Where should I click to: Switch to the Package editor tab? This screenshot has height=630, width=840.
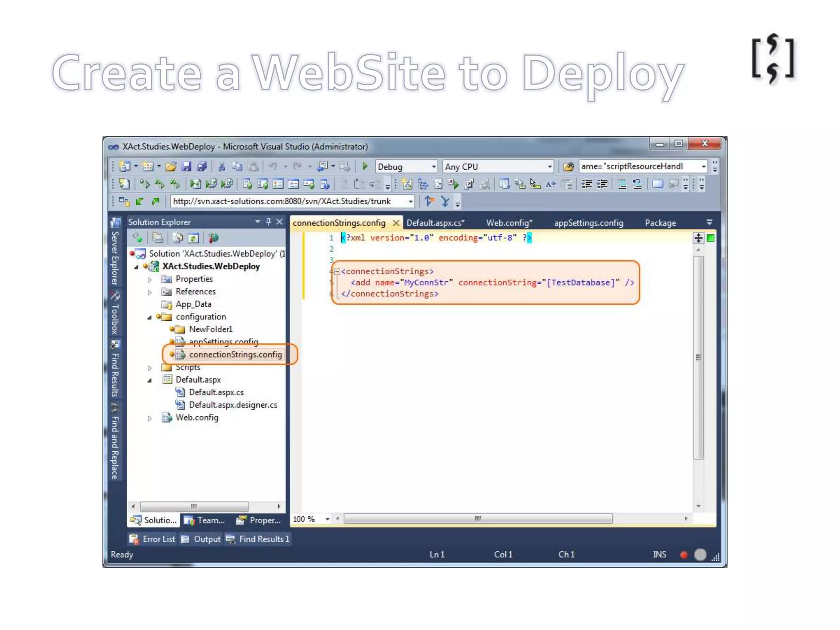point(660,223)
